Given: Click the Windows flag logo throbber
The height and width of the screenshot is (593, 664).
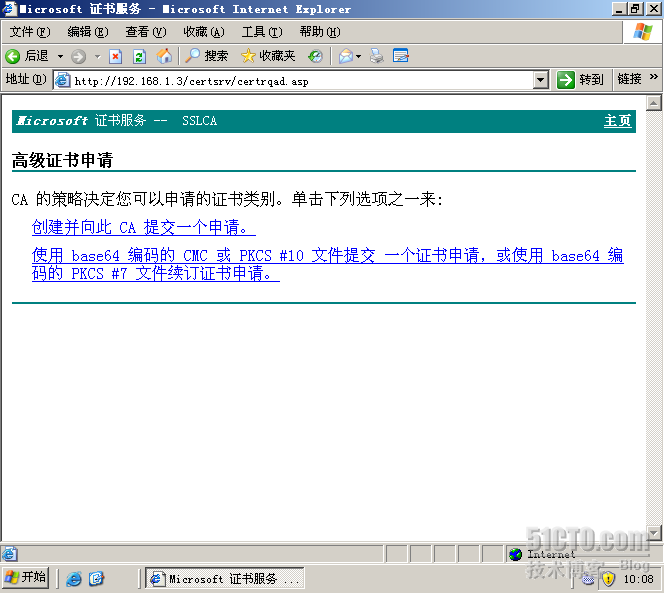Looking at the screenshot, I should (x=642, y=32).
